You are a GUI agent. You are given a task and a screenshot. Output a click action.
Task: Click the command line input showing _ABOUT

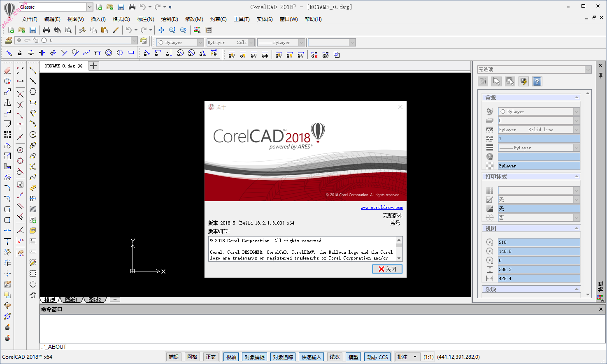pyautogui.click(x=322, y=347)
